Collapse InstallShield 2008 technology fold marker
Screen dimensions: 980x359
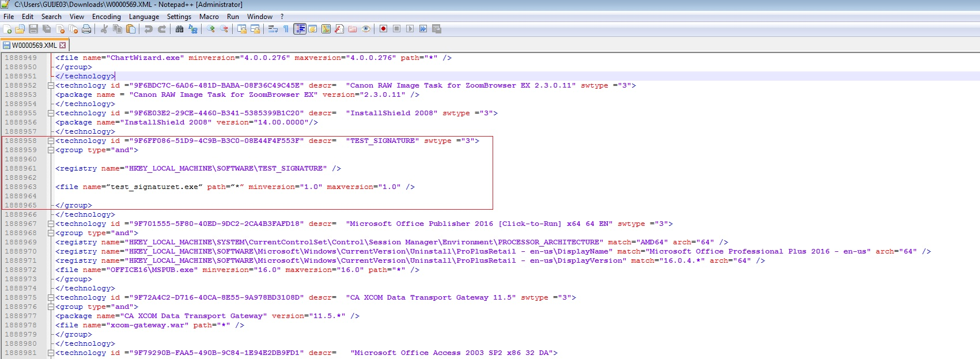tap(51, 113)
